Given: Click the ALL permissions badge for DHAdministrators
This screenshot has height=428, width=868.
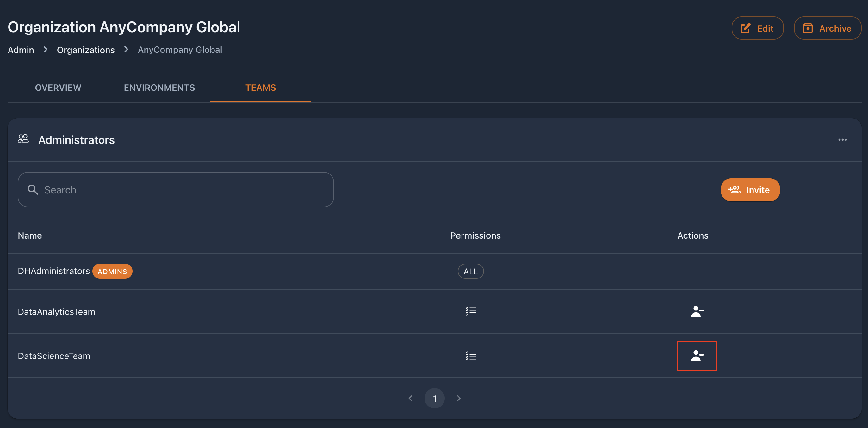Looking at the screenshot, I should point(471,271).
